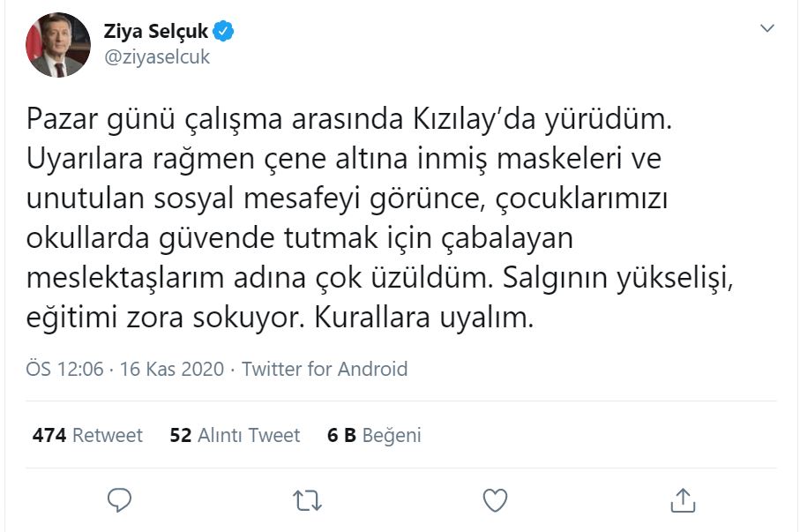Expand the tweet options chevron at top right
Viewport: 800px width, 532px height.
(769, 29)
